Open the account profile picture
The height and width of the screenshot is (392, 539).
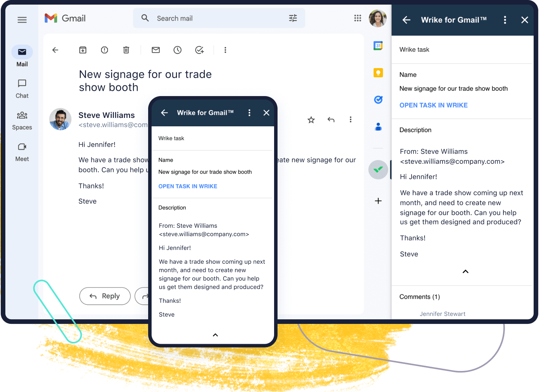[377, 18]
